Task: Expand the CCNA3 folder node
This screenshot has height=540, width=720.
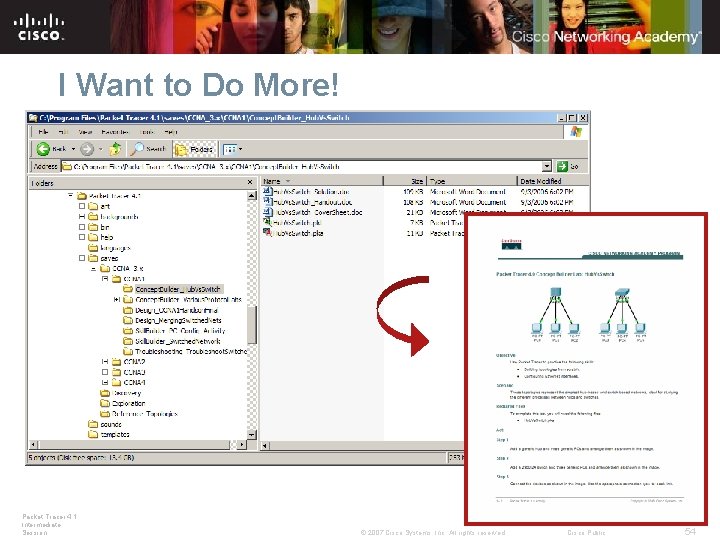Action: (105, 372)
